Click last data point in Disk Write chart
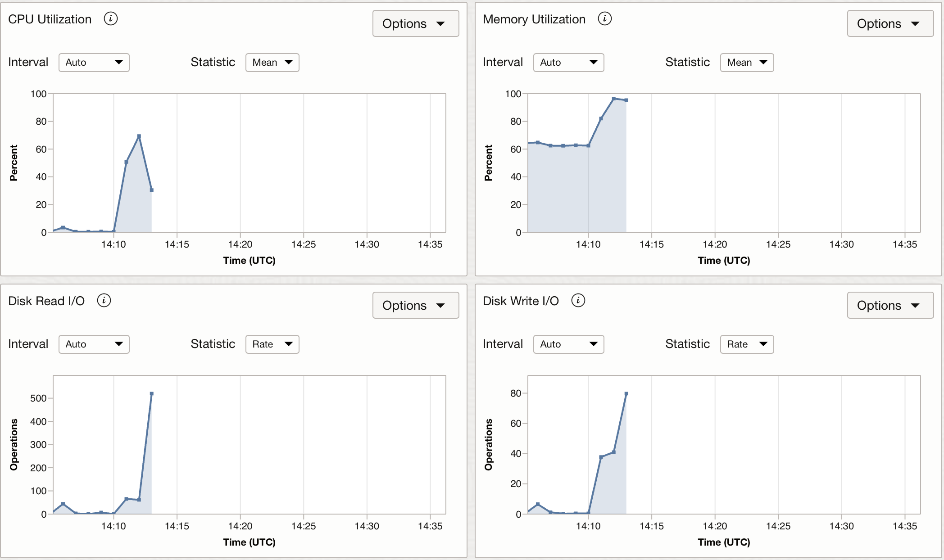944x560 pixels. [x=626, y=394]
